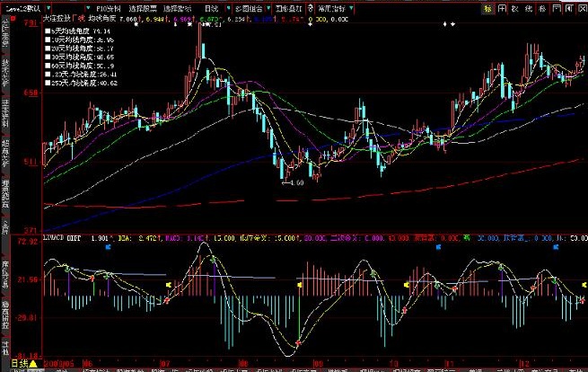Viewport: 588px width, 372px height.
Task: Click the panel toggle icon with arrow
Action: pos(570,8)
